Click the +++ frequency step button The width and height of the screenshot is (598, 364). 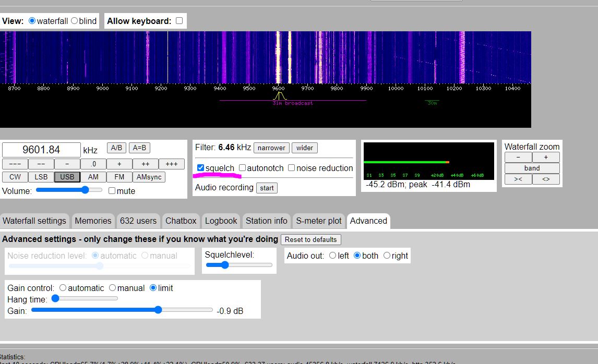pos(171,164)
